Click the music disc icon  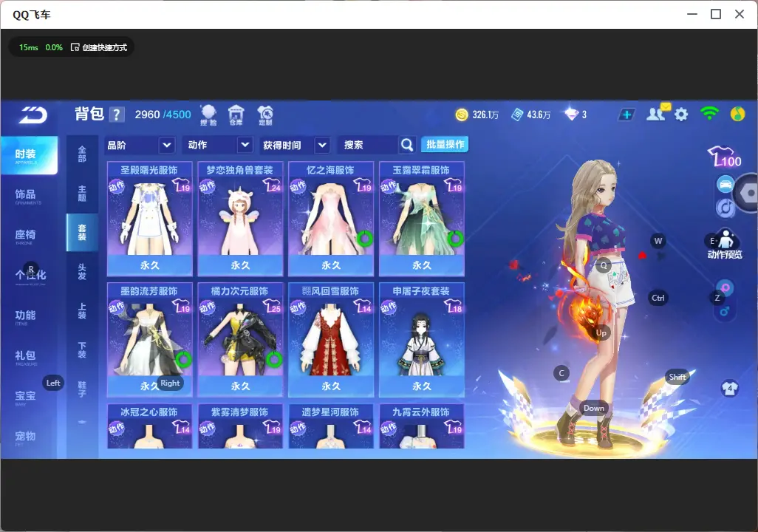(x=725, y=208)
